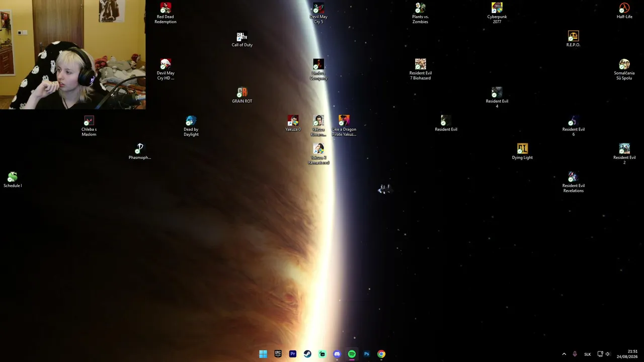The width and height of the screenshot is (644, 362).
Task: Click the Dying Light desktop icon
Action: click(522, 152)
